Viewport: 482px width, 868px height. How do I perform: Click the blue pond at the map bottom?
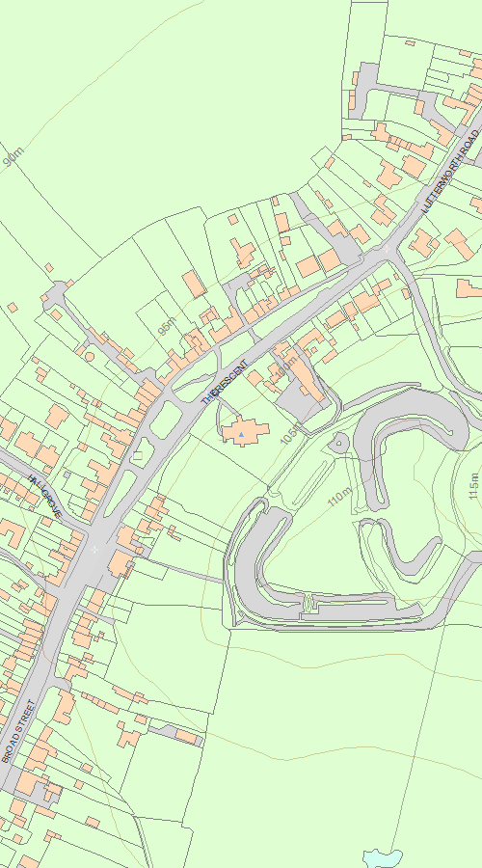383,858
